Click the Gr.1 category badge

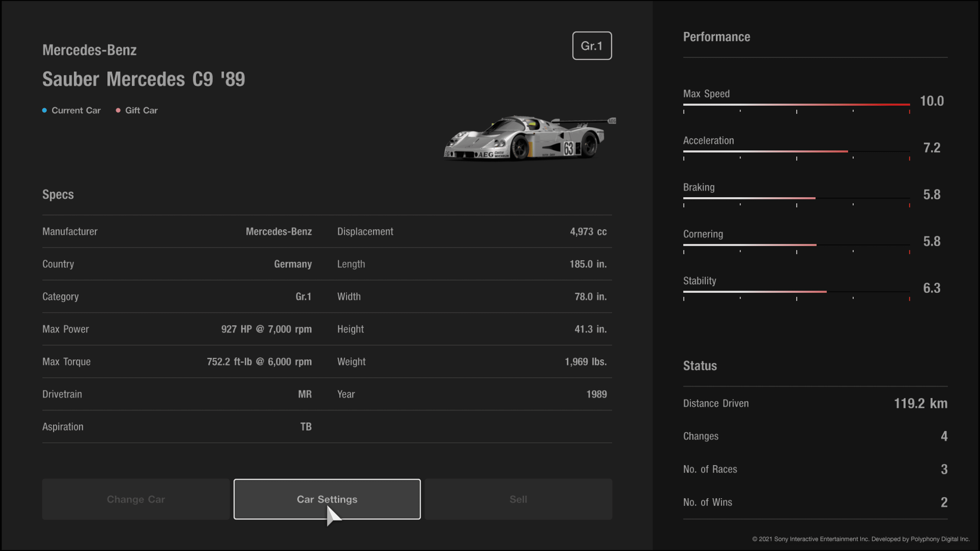click(592, 46)
